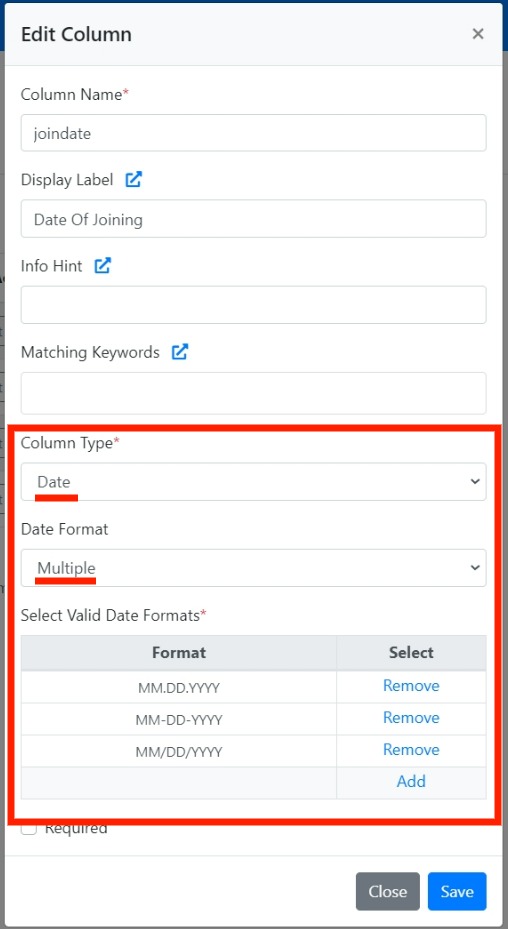Open the Date Format dropdown set to Multiple
The width and height of the screenshot is (508, 929).
coord(254,568)
